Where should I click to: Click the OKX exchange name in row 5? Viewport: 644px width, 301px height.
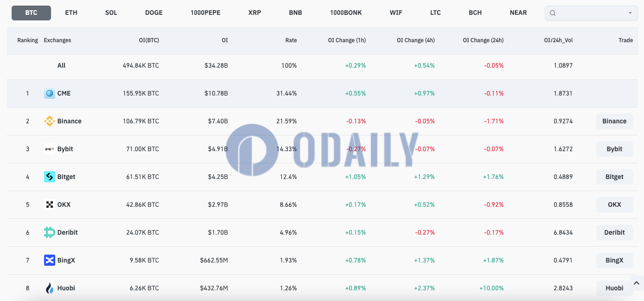[64, 205]
